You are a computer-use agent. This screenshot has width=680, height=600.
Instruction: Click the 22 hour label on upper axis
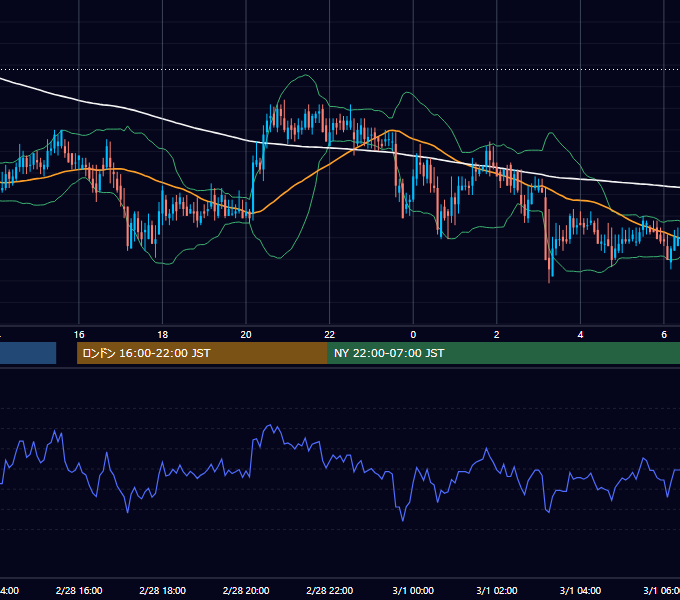pyautogui.click(x=330, y=335)
